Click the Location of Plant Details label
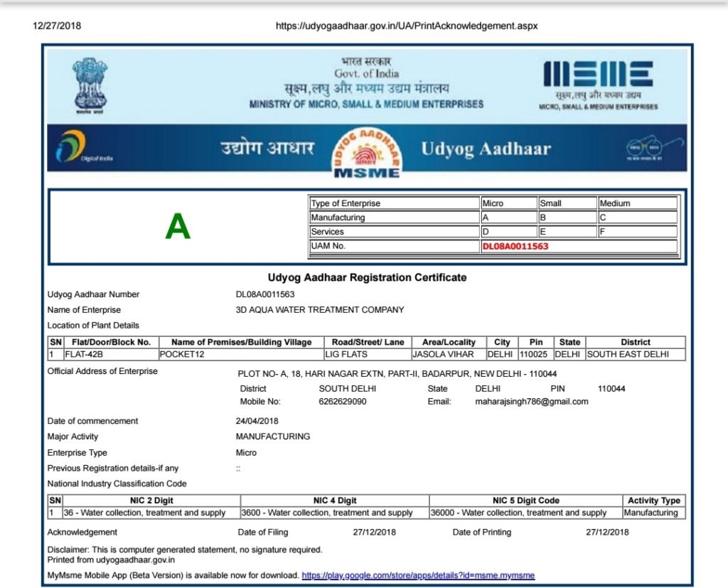The height and width of the screenshot is (588, 728). pos(93,326)
